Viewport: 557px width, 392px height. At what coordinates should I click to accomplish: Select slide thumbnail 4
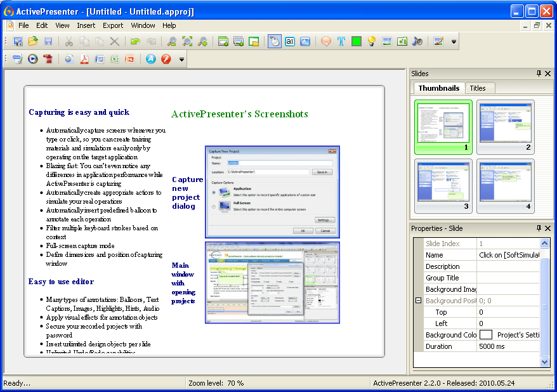coord(506,186)
